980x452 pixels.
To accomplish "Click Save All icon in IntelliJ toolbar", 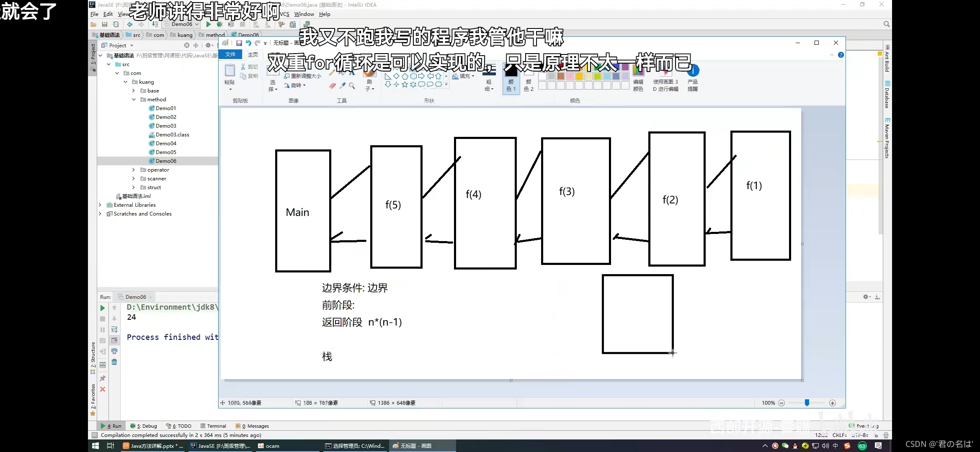I will [105, 24].
